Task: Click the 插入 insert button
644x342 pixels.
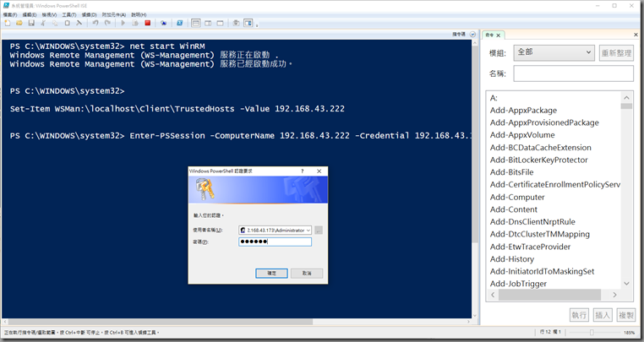Action: coord(603,315)
